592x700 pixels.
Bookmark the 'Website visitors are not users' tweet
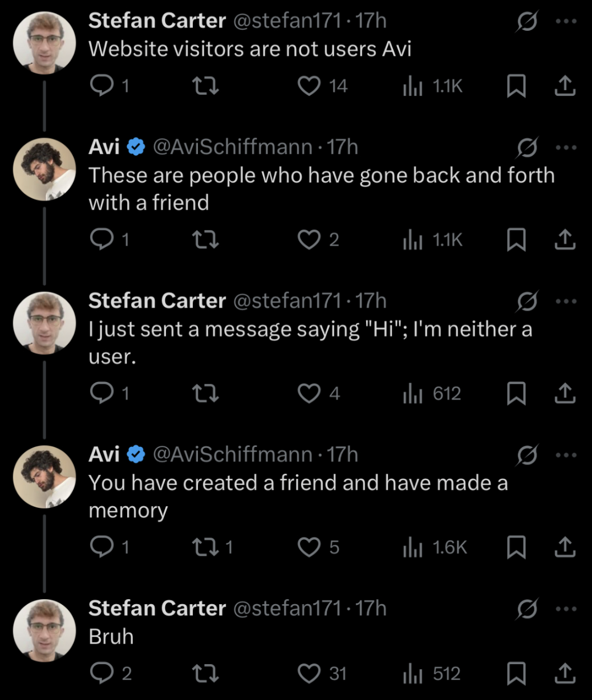click(x=516, y=86)
